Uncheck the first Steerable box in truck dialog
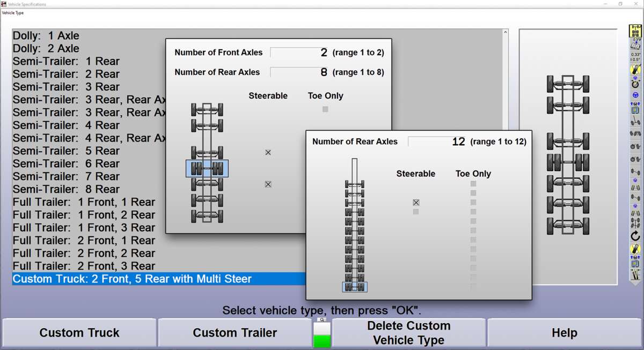 click(268, 153)
